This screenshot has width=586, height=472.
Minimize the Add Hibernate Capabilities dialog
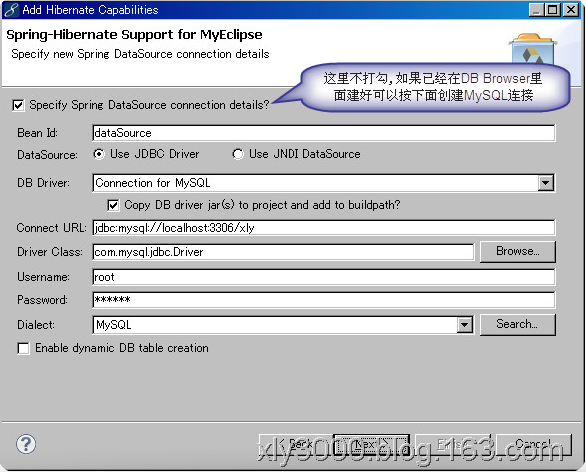(x=536, y=10)
